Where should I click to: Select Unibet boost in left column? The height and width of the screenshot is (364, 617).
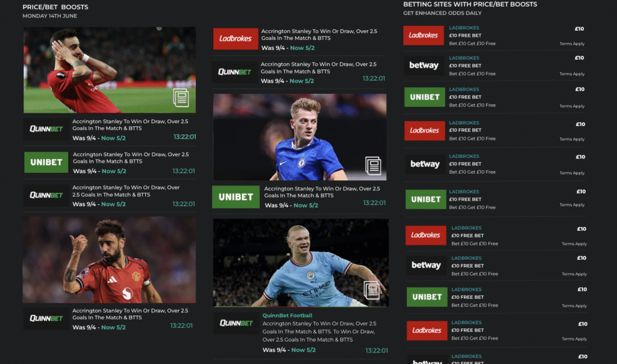[110, 163]
